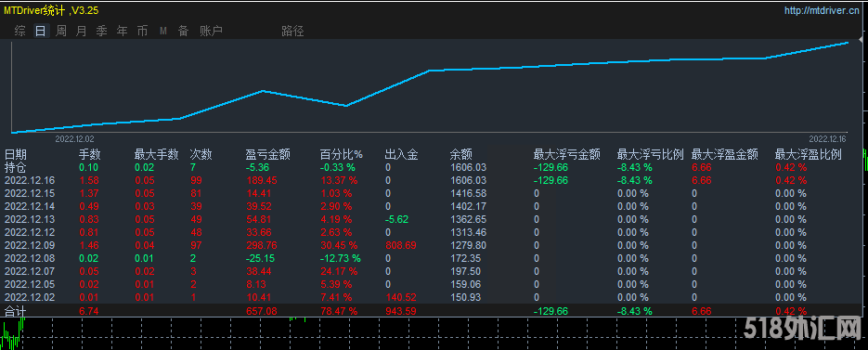Click the 次数 column header

tap(201, 154)
